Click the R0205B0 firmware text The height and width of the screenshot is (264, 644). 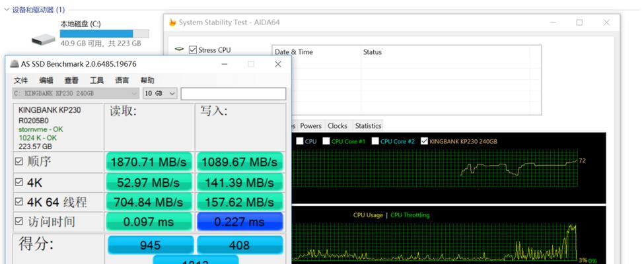tap(34, 121)
